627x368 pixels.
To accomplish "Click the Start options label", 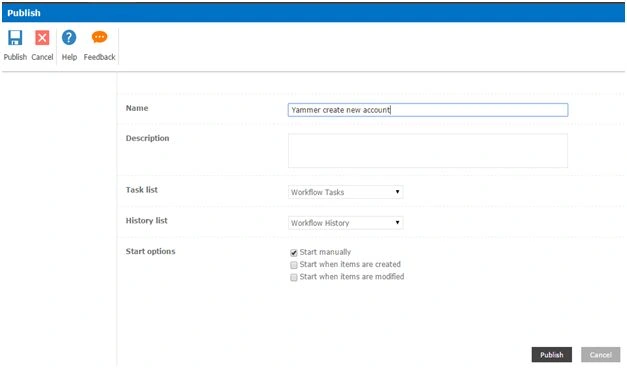I will [x=150, y=251].
